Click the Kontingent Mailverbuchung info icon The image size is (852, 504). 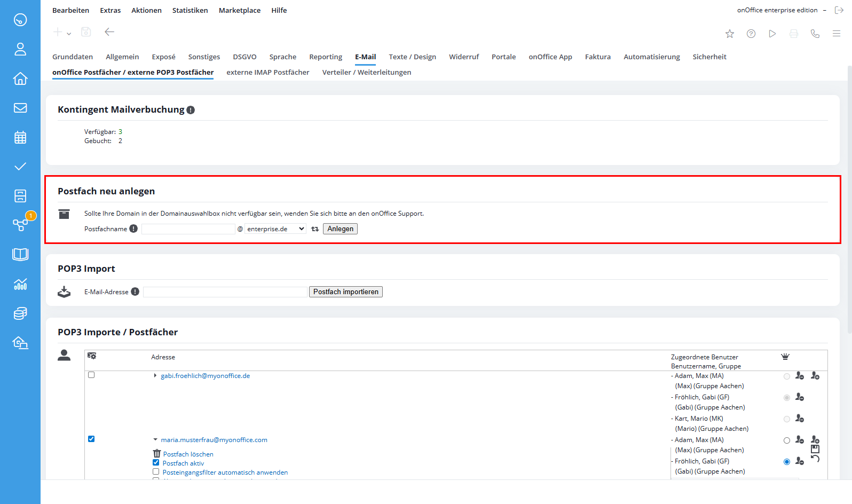coord(191,110)
